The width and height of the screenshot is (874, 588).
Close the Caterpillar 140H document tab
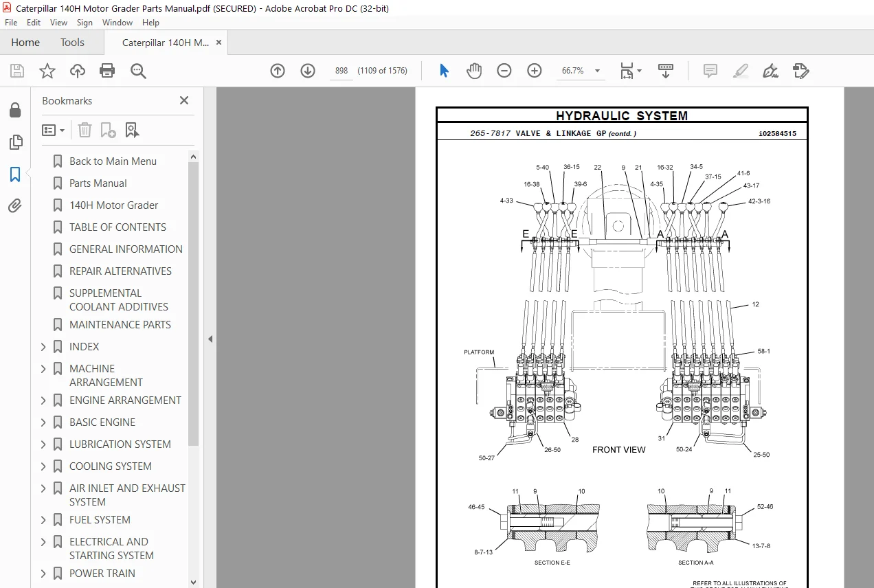point(219,43)
